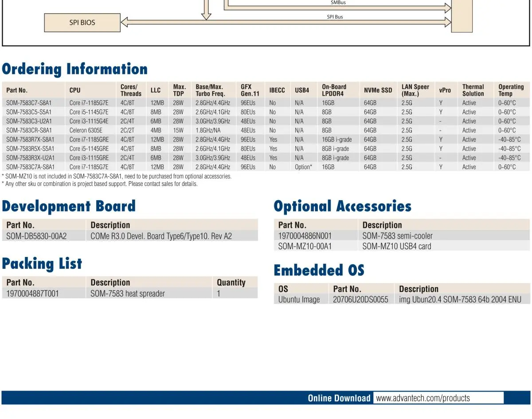Click the vPro column header
Viewport: 532px width, 419px height.
coord(445,90)
